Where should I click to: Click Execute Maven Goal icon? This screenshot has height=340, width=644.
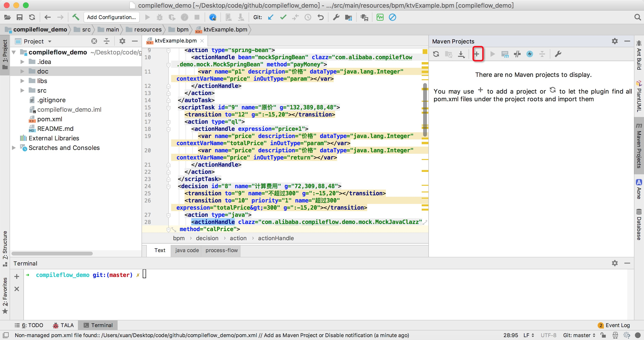point(505,54)
